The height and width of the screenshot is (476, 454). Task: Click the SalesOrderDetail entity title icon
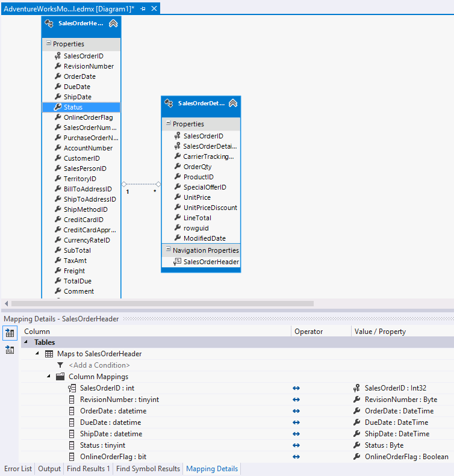point(169,104)
